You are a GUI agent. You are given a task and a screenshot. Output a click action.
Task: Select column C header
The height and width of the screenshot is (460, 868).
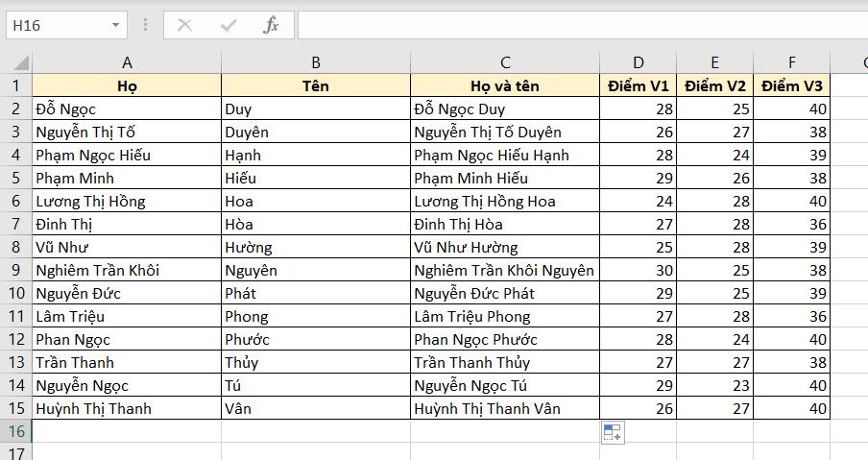[505, 63]
